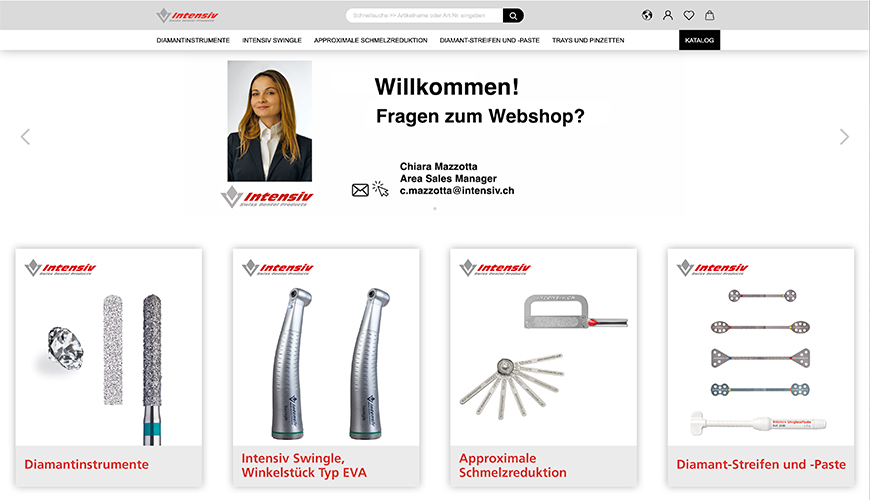
Task: Click the magnifier search button
Action: click(x=513, y=16)
